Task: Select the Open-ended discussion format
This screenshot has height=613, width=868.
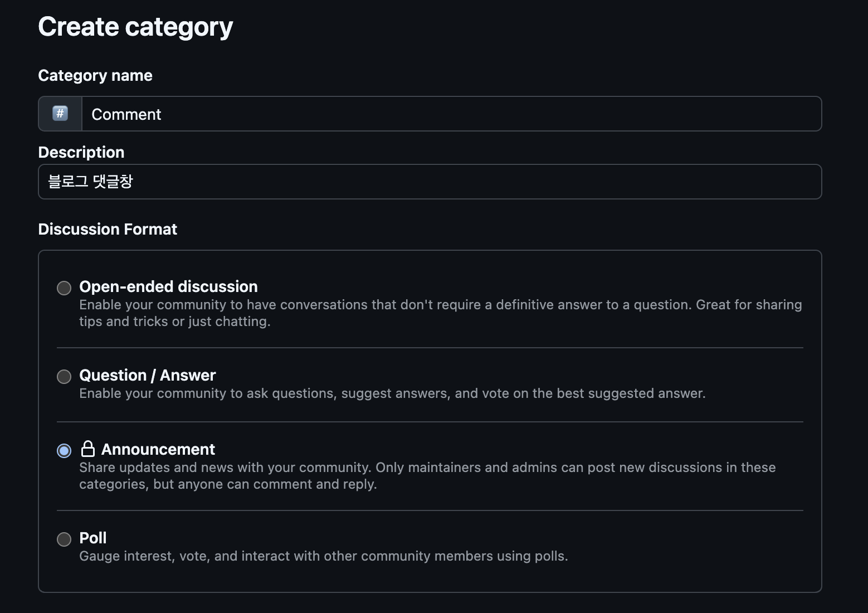Action: (x=64, y=288)
